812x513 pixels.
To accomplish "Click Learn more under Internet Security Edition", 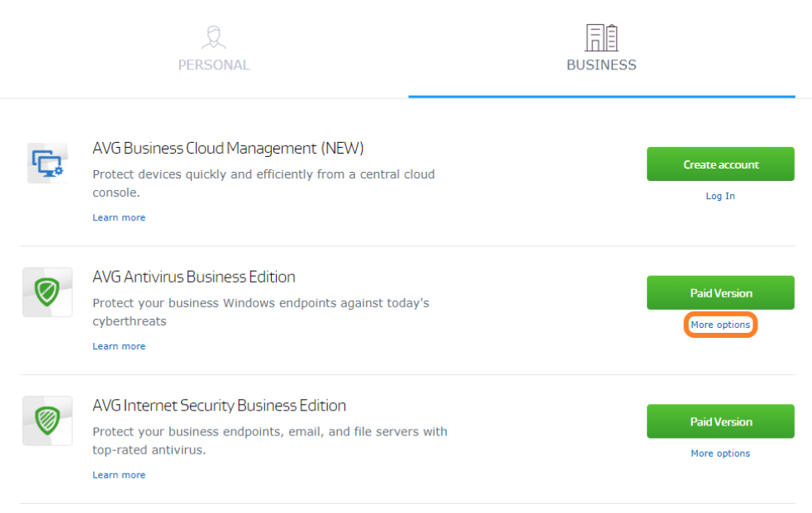I will 119,474.
